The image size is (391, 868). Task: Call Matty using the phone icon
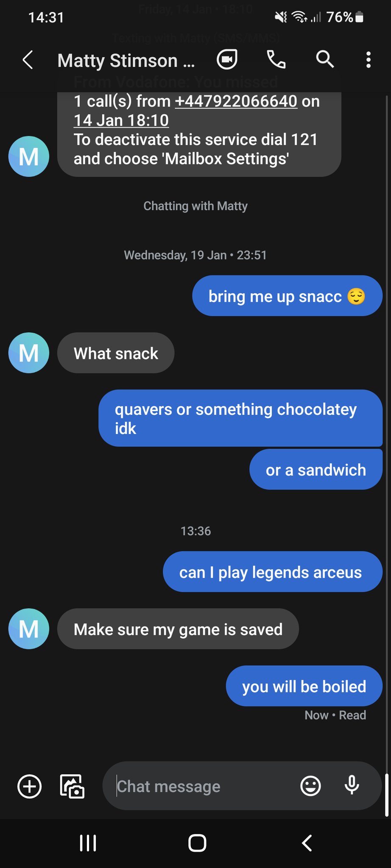[276, 59]
